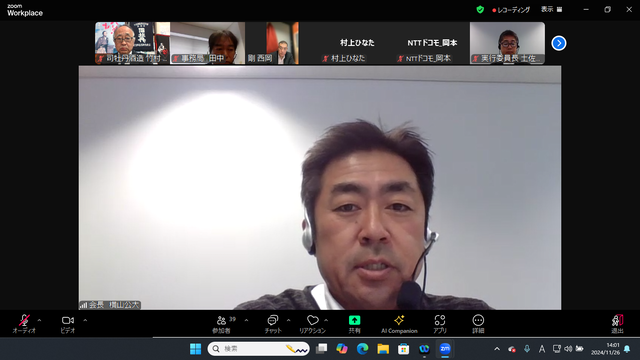Screen dimensions: 640x360
Task: Expand video options arrow next to ビデオ
Action: coord(85,320)
